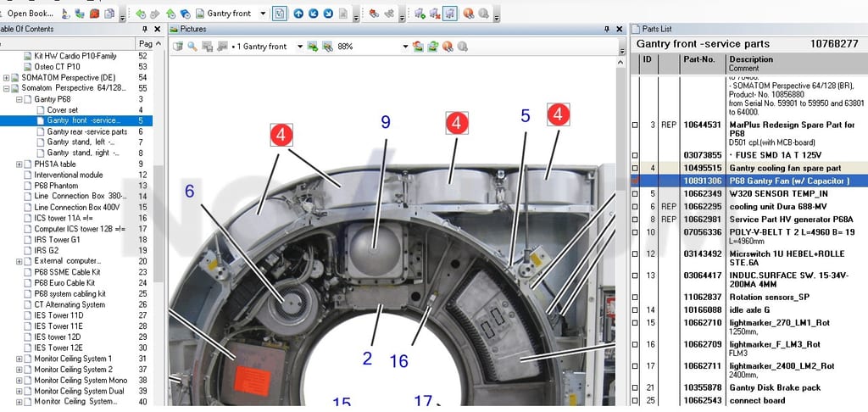Collapse the Gantry P68 tree node
Image resolution: width=868 pixels, height=412 pixels.
(19, 99)
